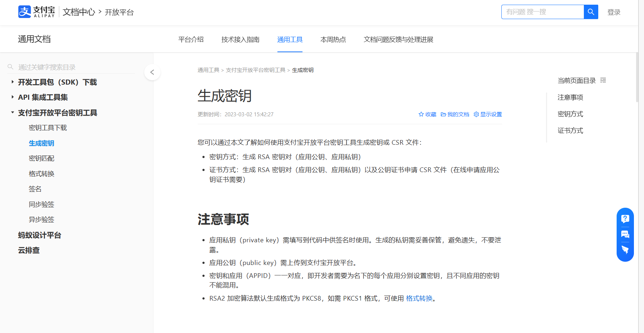644x333 pixels.
Task: Click the 生成密钥 page heading
Action: click(x=225, y=96)
